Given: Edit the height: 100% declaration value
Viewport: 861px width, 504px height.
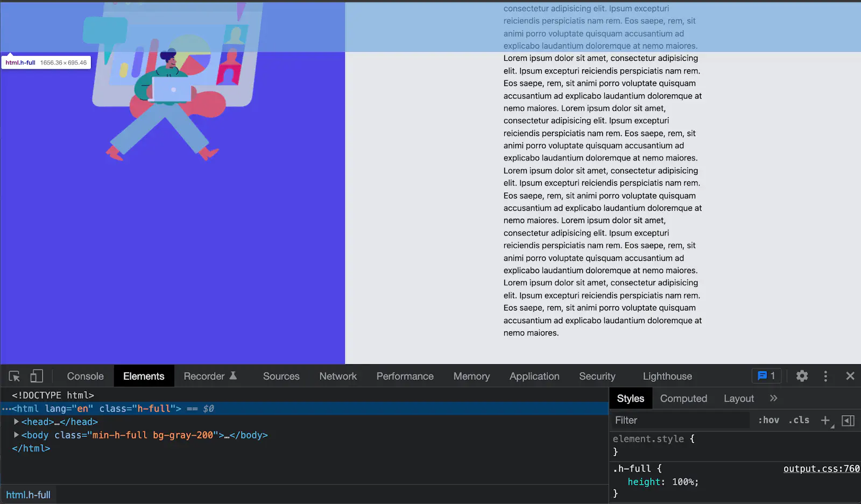Looking at the screenshot, I should click(683, 482).
